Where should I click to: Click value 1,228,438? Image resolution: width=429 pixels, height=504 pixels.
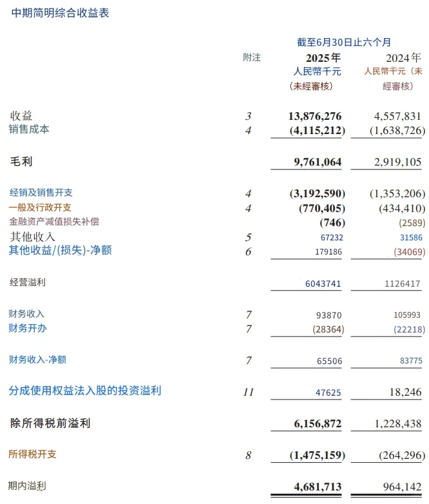[x=398, y=423]
